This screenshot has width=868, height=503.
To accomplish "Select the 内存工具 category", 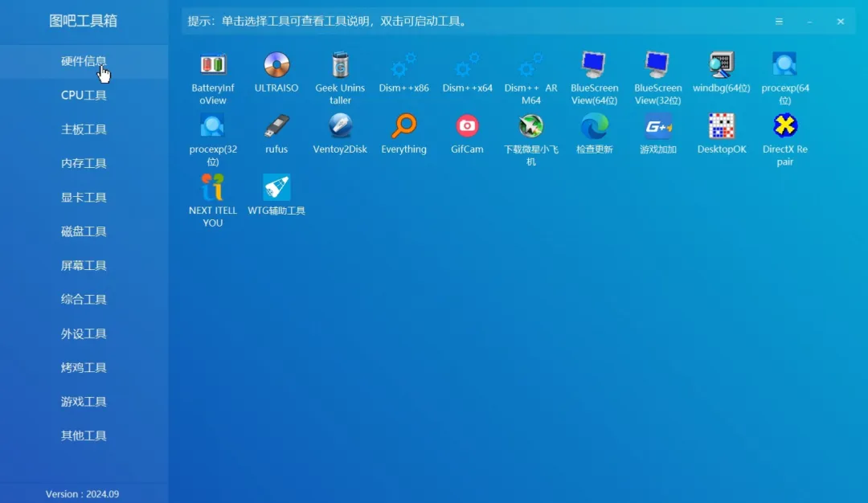I will [x=84, y=163].
